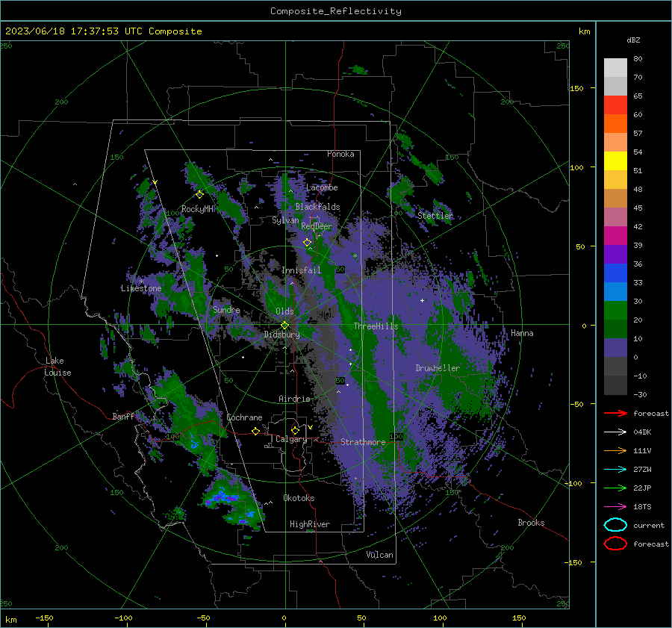
Task: Select the orange 57–60 dBZ swatch
Action: pos(615,124)
